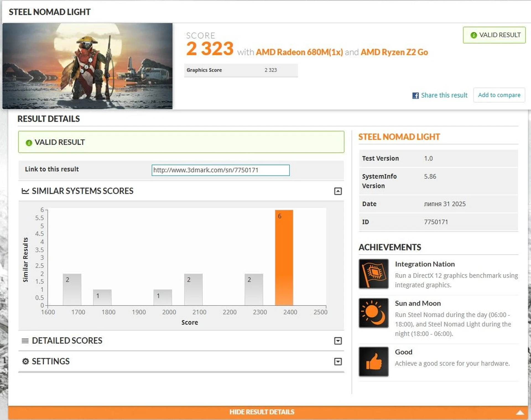Screen dimensions: 531x420
Task: Click the result link URL field
Action: point(220,170)
